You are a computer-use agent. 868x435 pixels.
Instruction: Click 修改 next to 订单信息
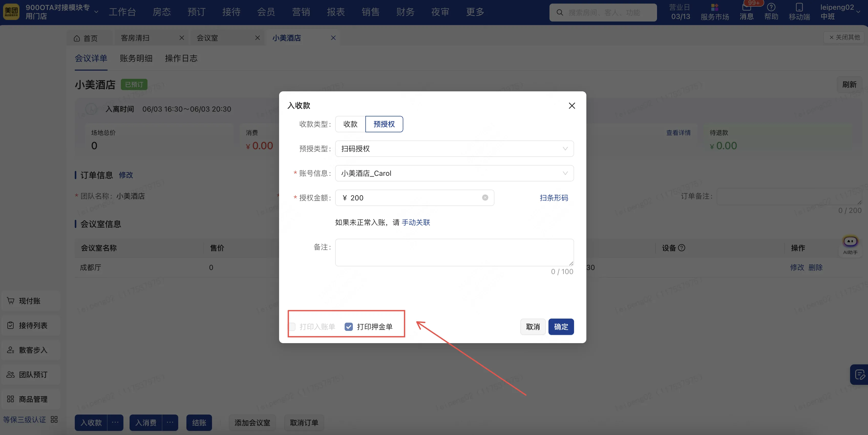126,175
